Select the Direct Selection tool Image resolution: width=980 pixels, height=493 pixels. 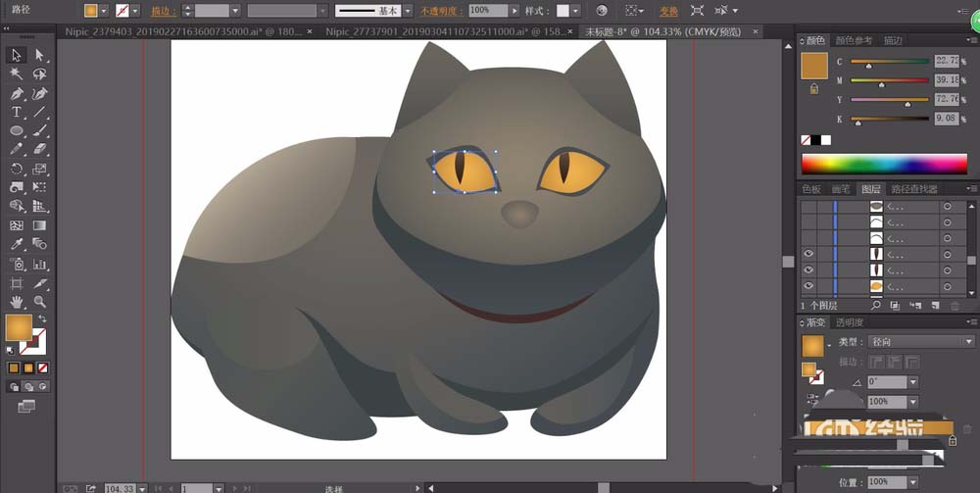[x=39, y=55]
